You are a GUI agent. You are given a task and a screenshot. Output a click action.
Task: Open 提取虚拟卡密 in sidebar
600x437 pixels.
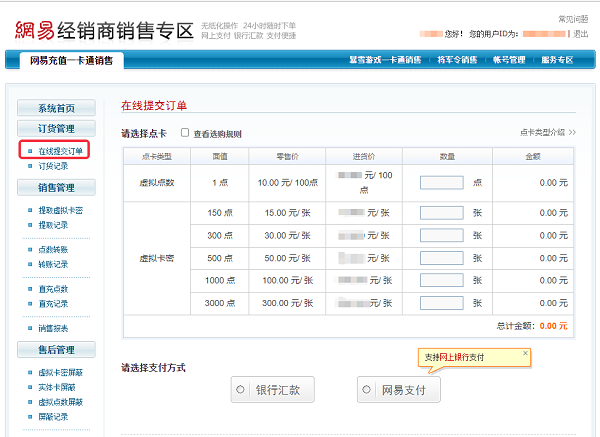60,210
